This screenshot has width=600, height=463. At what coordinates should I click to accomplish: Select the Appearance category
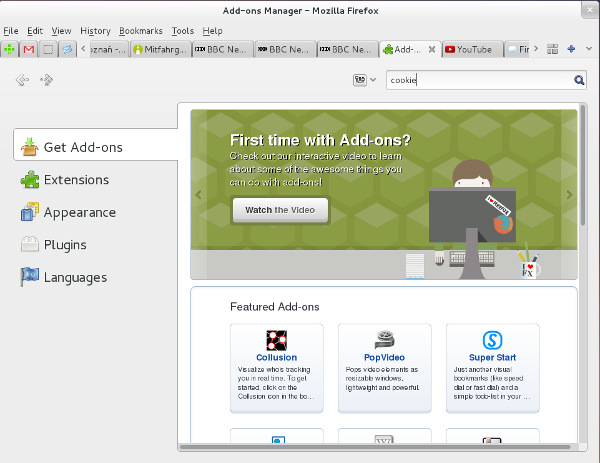pyautogui.click(x=96, y=212)
